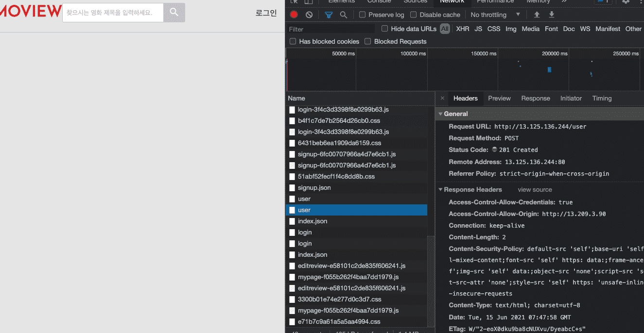Filter requests by JS

click(x=478, y=29)
